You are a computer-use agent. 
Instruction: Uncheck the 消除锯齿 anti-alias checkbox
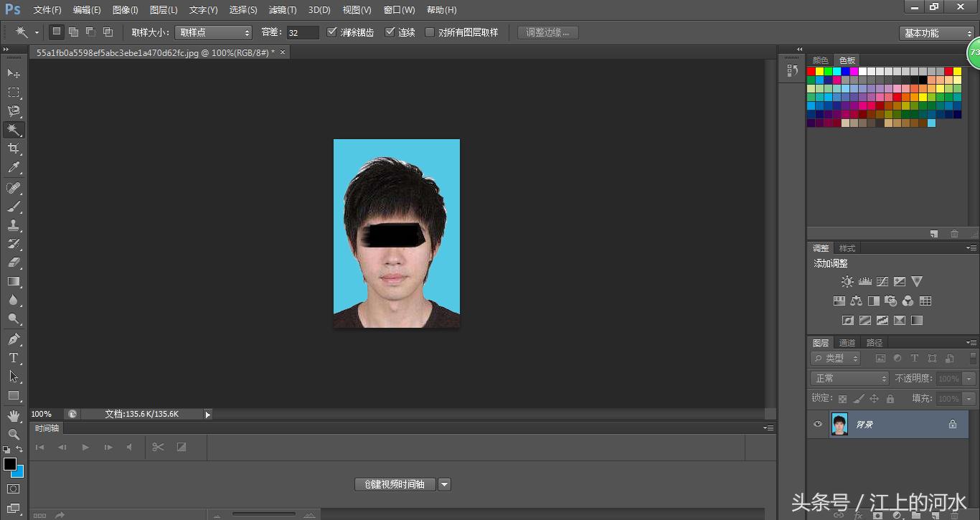(x=332, y=32)
